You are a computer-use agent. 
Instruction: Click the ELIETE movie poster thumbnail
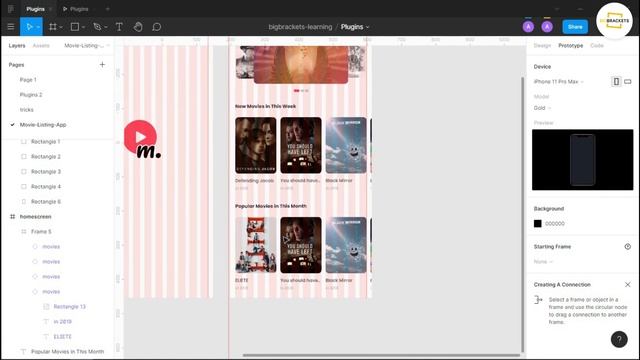256,245
